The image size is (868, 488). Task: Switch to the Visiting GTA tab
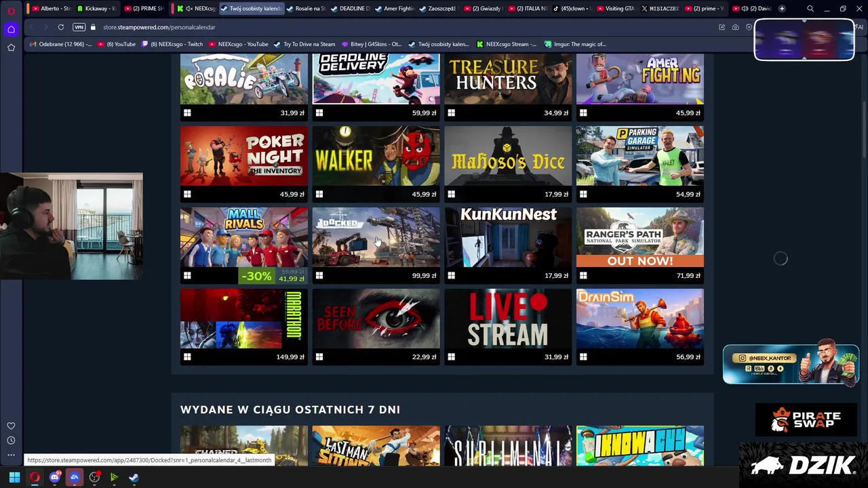[614, 9]
